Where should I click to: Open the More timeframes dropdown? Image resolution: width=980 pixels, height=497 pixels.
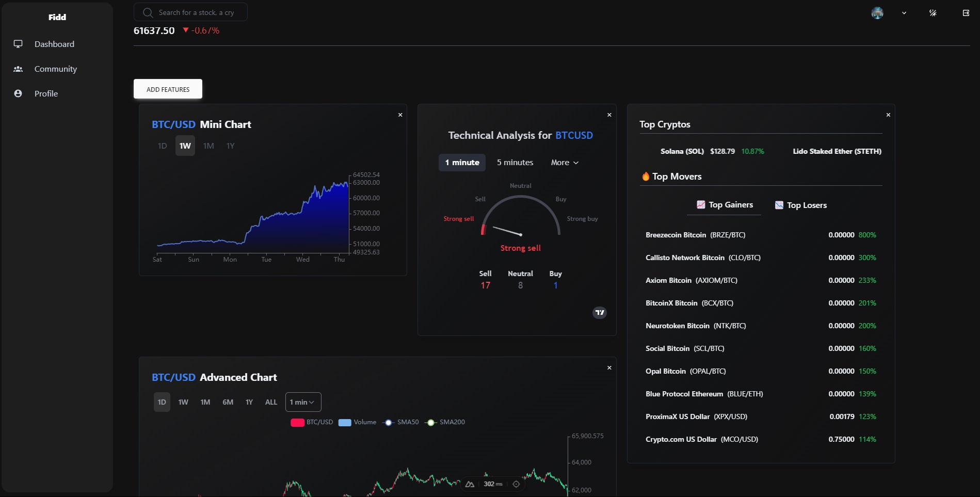tap(565, 163)
